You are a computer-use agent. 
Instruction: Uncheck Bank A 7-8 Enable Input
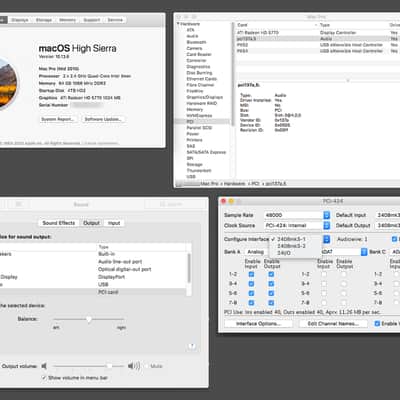click(x=251, y=303)
